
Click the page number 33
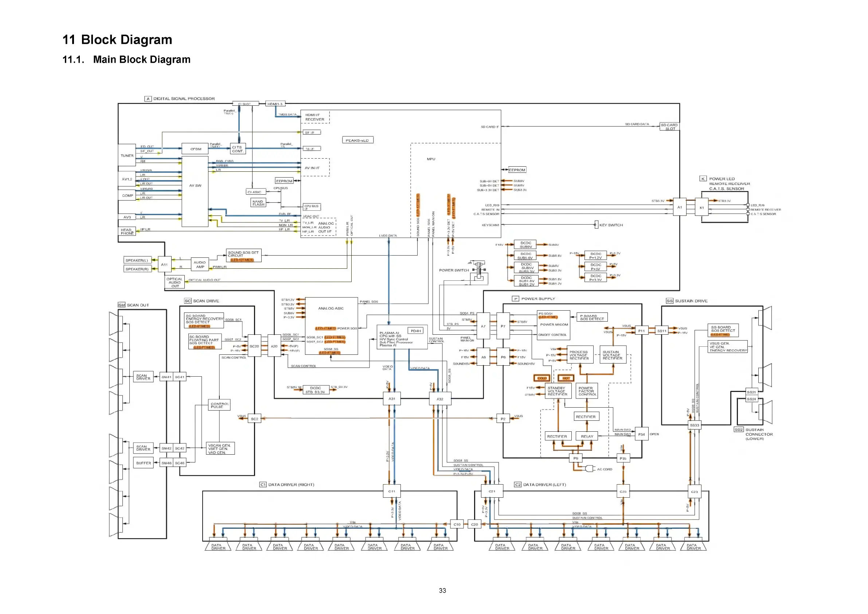point(442,591)
